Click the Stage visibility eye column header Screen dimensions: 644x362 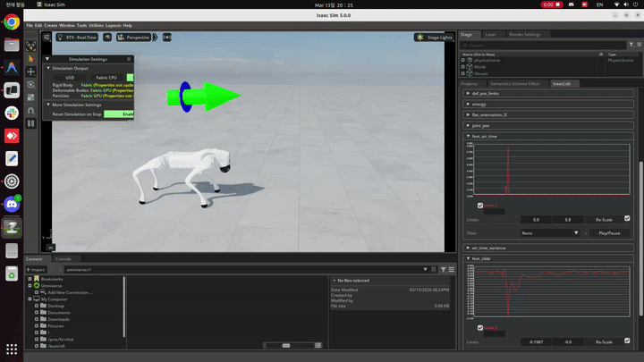point(601,55)
